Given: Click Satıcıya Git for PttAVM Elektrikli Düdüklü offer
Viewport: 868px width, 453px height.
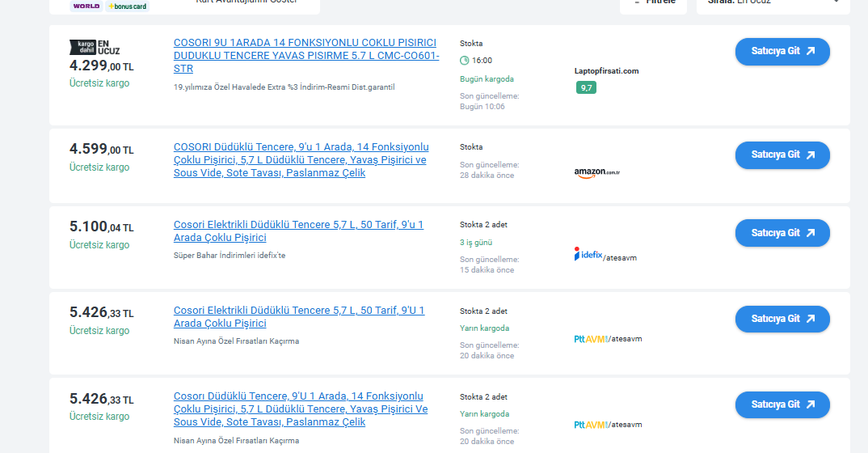Looking at the screenshot, I should pyautogui.click(x=782, y=319).
